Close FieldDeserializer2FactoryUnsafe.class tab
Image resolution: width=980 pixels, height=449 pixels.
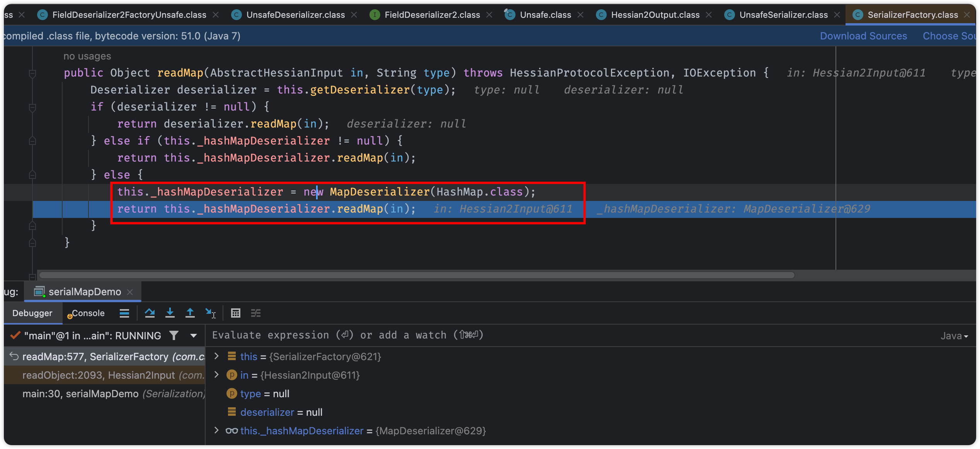216,15
